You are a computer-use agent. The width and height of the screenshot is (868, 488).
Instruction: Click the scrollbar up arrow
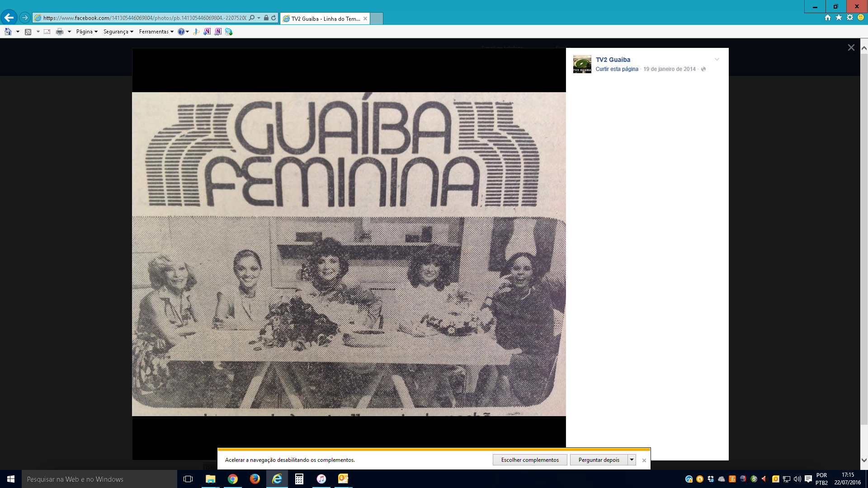click(864, 47)
